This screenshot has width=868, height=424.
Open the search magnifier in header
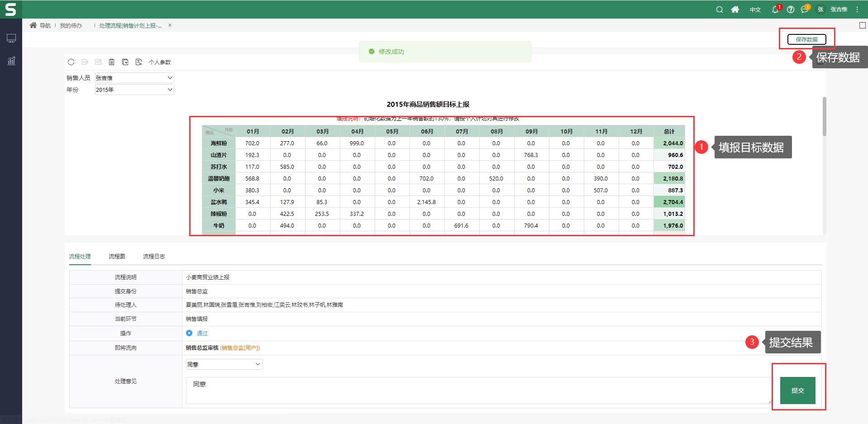click(x=719, y=10)
